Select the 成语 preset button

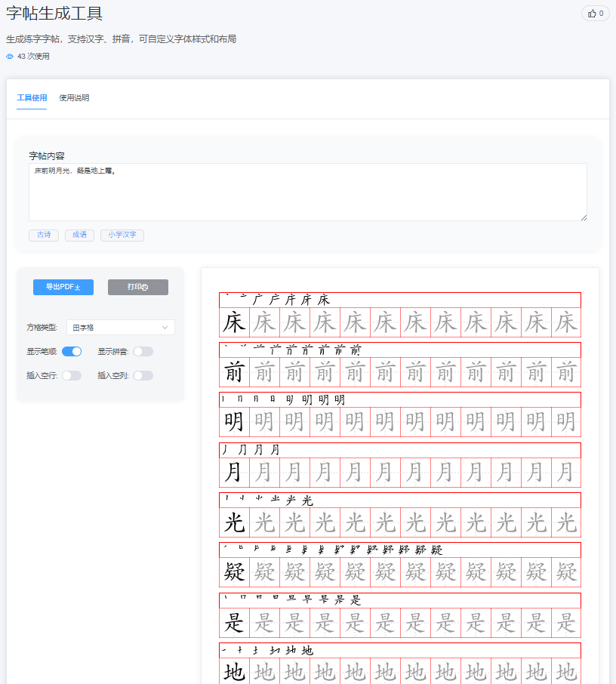click(79, 235)
